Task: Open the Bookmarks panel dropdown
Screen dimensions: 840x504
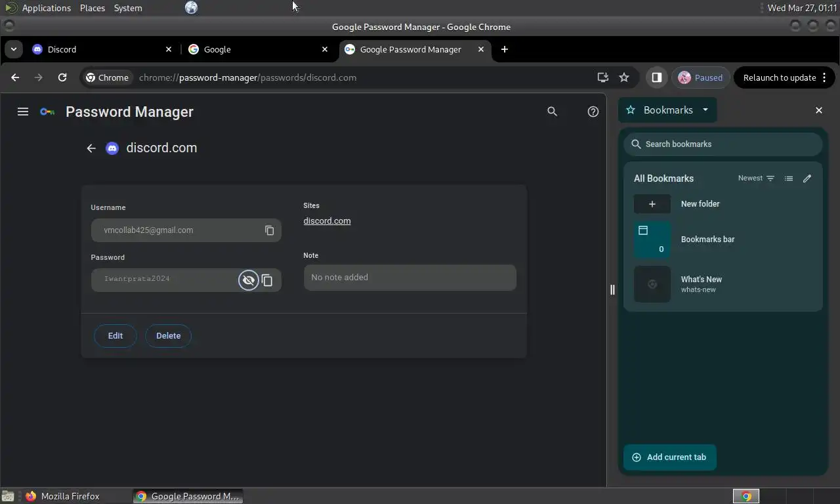Action: tap(705, 110)
